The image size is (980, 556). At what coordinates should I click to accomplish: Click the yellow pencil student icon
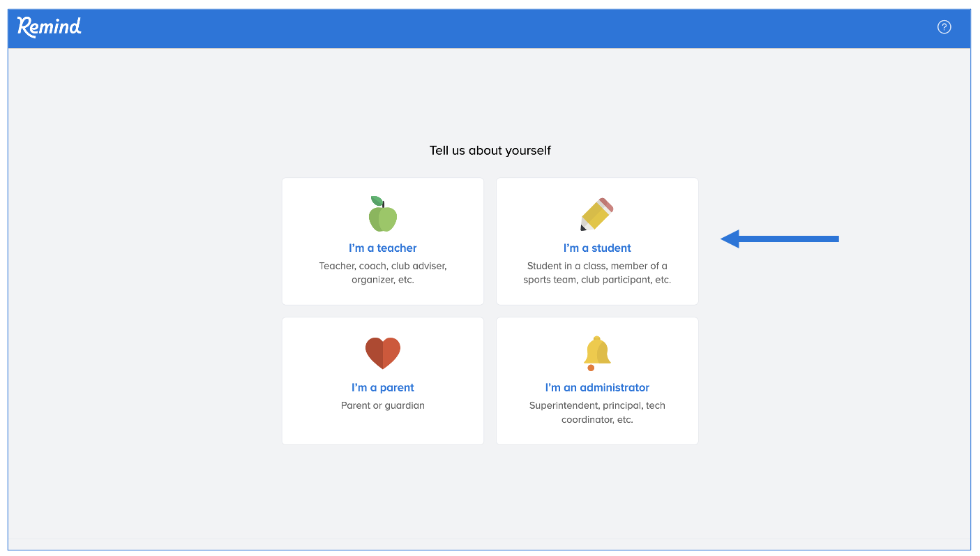596,214
